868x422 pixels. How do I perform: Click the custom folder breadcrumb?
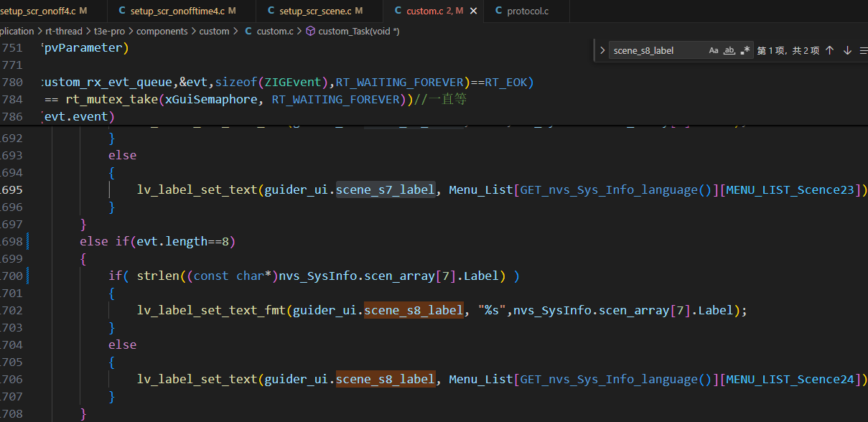(214, 31)
